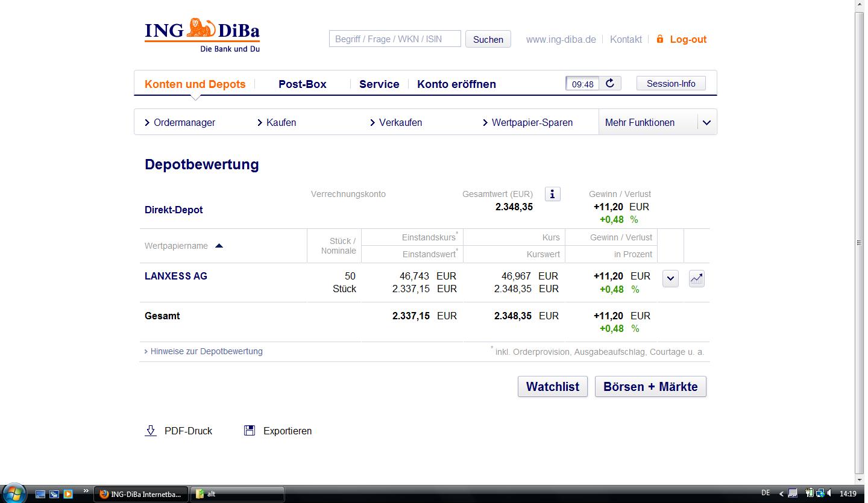Open the Konto eröffnen tab
The width and height of the screenshot is (868, 503).
(456, 84)
